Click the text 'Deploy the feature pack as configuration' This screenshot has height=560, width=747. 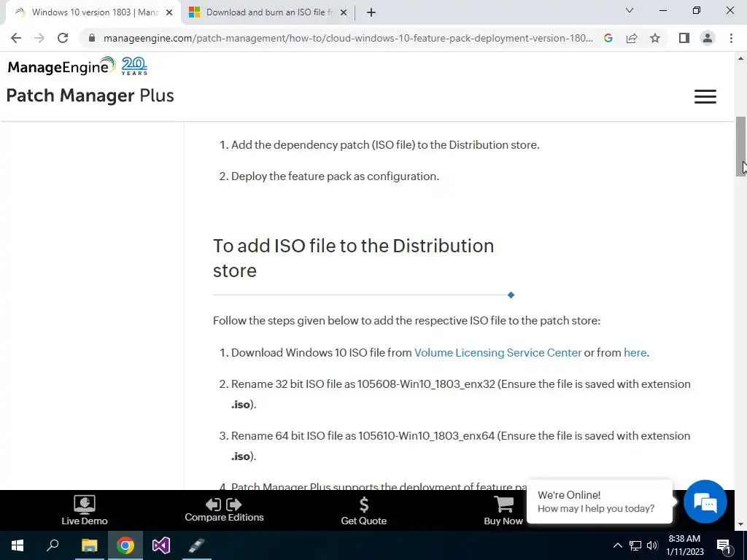pos(335,176)
